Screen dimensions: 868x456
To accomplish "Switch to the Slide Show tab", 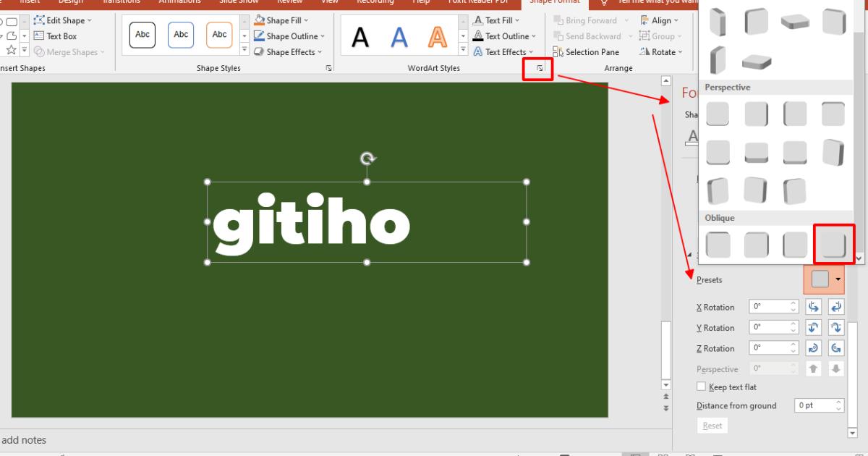I will [x=239, y=2].
